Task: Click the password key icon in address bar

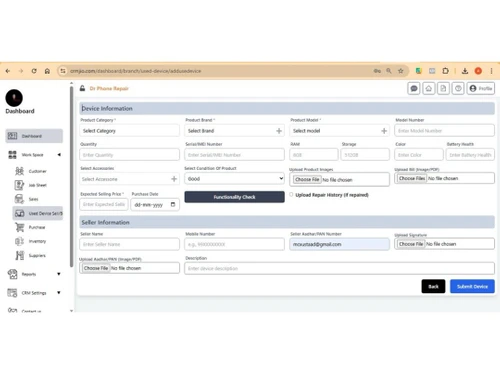Action: (x=377, y=71)
